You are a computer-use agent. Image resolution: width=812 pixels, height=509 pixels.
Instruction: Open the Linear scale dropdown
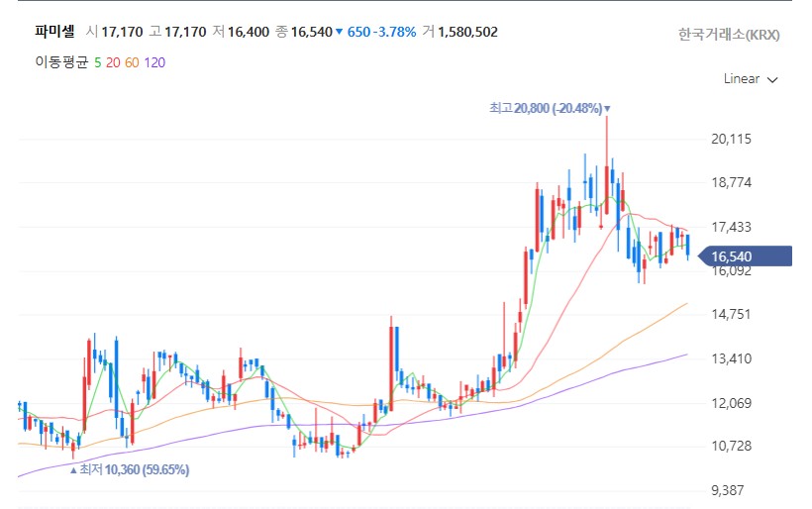751,79
